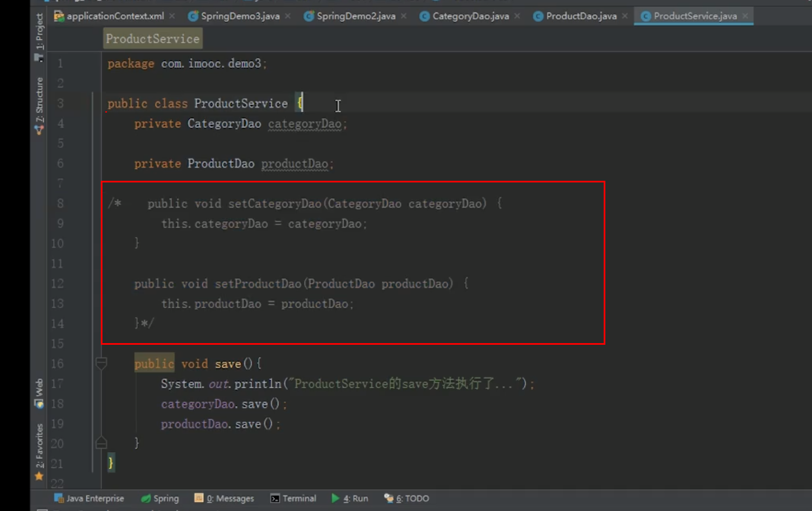
Task: Click the productDao field name on line 6
Action: pyautogui.click(x=295, y=164)
